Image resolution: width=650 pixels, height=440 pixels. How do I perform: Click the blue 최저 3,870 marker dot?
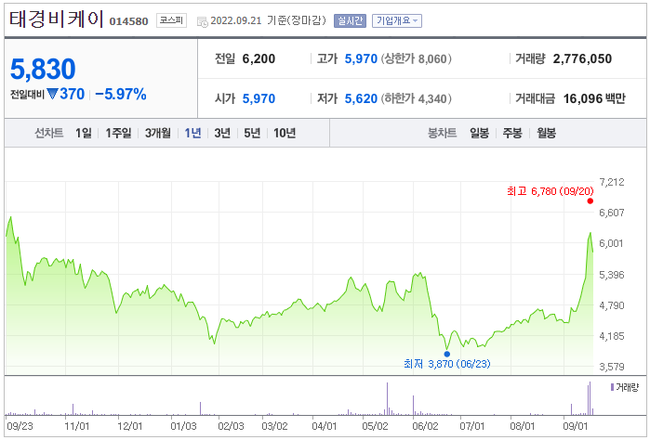[x=447, y=354]
